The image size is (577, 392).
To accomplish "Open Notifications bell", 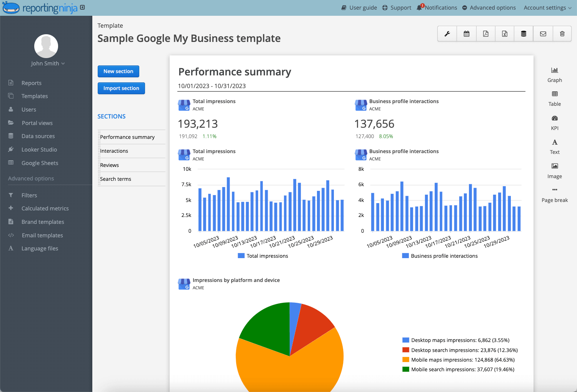I will click(437, 8).
